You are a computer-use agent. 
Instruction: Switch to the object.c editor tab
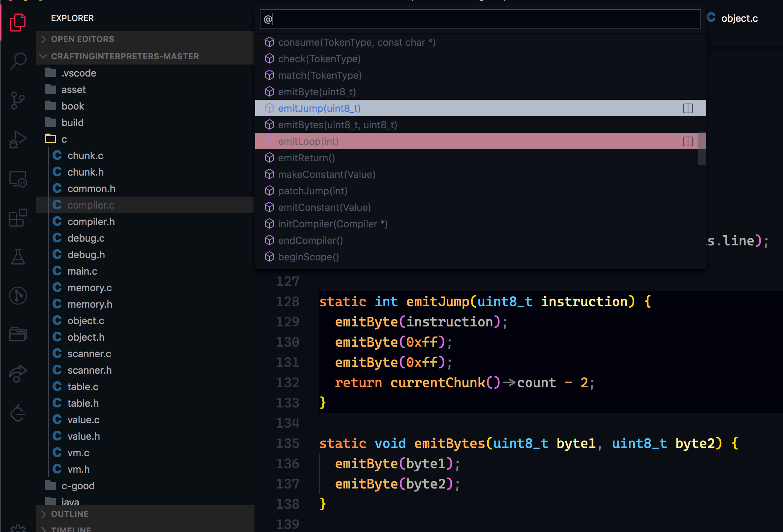[739, 18]
